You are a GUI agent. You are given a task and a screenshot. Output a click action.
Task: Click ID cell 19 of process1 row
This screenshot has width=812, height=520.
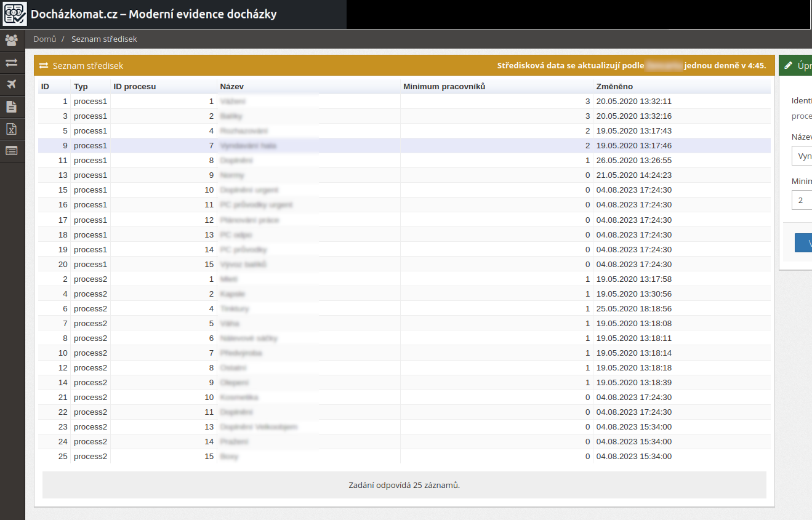click(54, 249)
